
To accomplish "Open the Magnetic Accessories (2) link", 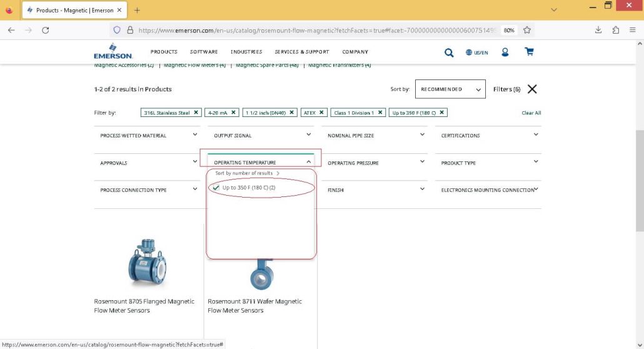I will [x=124, y=66].
